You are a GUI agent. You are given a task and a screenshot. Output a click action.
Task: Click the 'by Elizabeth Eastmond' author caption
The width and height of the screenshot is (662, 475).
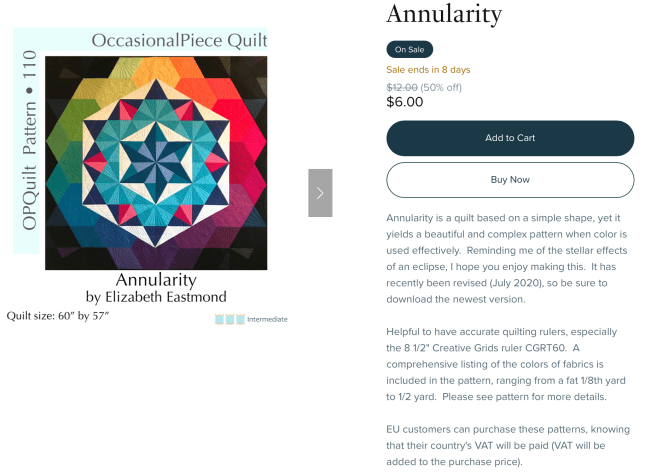pos(156,297)
